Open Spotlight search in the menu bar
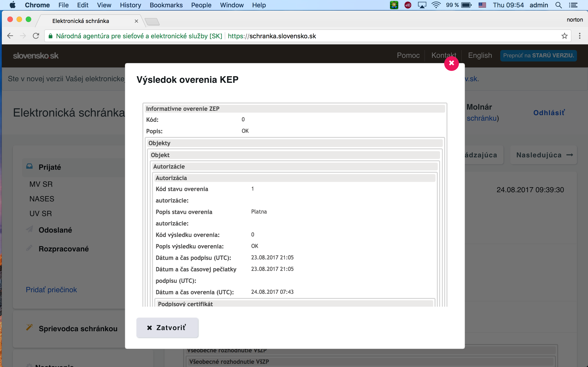This screenshot has height=367, width=588. pyautogui.click(x=558, y=5)
